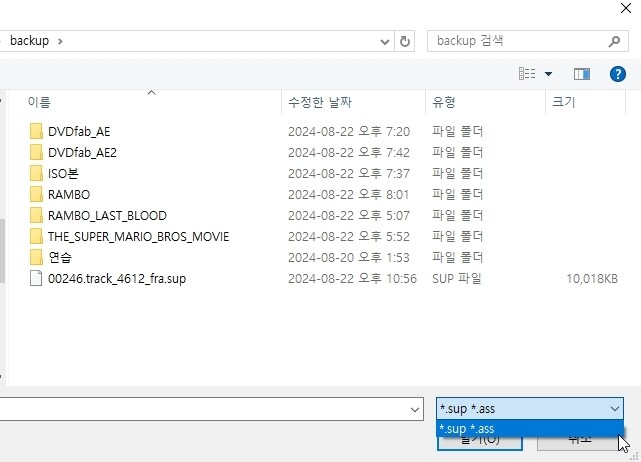Select the RAMBO folder name
Image resolution: width=641 pixels, height=462 pixels.
(69, 195)
